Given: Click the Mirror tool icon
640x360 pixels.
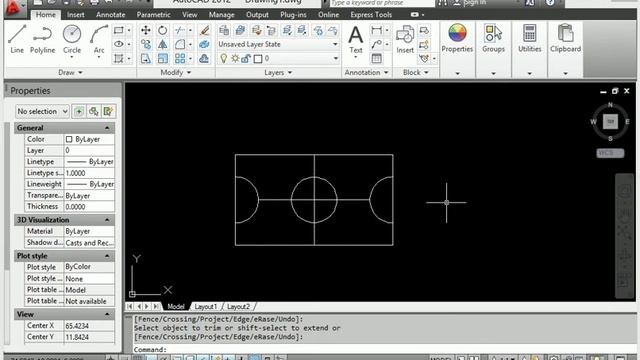Looking at the screenshot, I should pos(162,44).
